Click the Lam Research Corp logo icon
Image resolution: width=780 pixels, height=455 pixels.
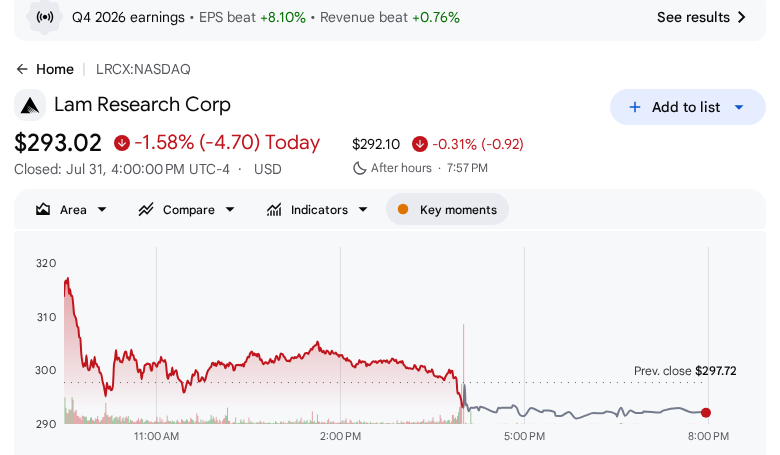[30, 105]
